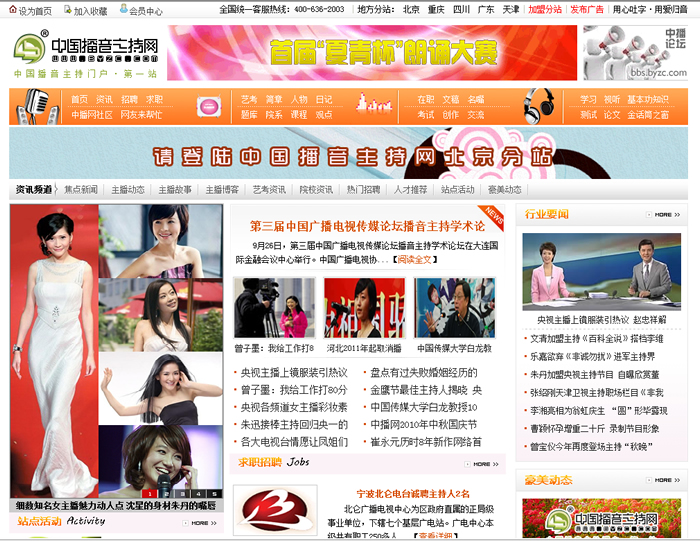Open 艺考 navigation link
The width and height of the screenshot is (700, 541).
(x=249, y=100)
